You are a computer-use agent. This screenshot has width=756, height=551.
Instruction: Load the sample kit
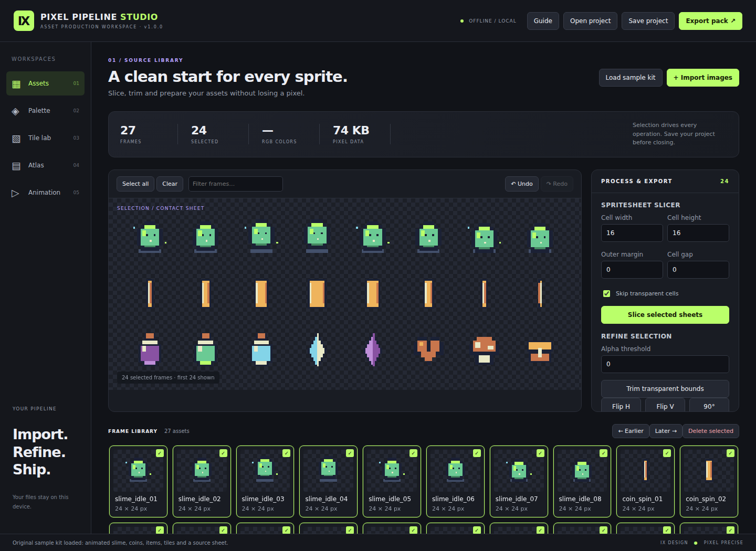pyautogui.click(x=631, y=78)
